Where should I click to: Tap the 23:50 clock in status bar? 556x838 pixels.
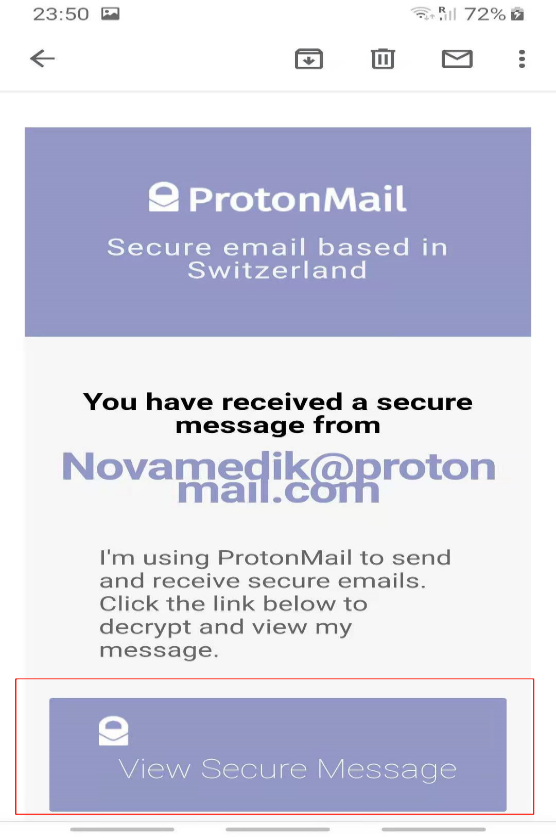click(x=61, y=14)
